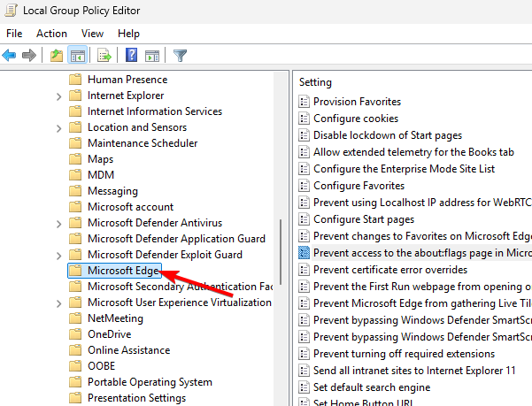The height and width of the screenshot is (406, 532).
Task: Expand the Microsoft Defender Antivirus node
Action: [58, 224]
